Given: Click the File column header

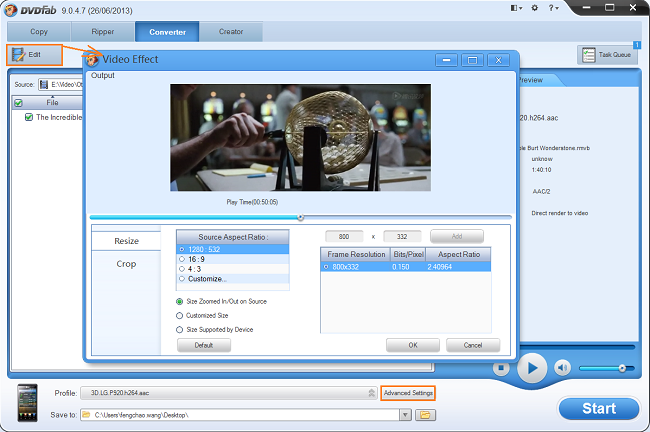Looking at the screenshot, I should pos(52,102).
